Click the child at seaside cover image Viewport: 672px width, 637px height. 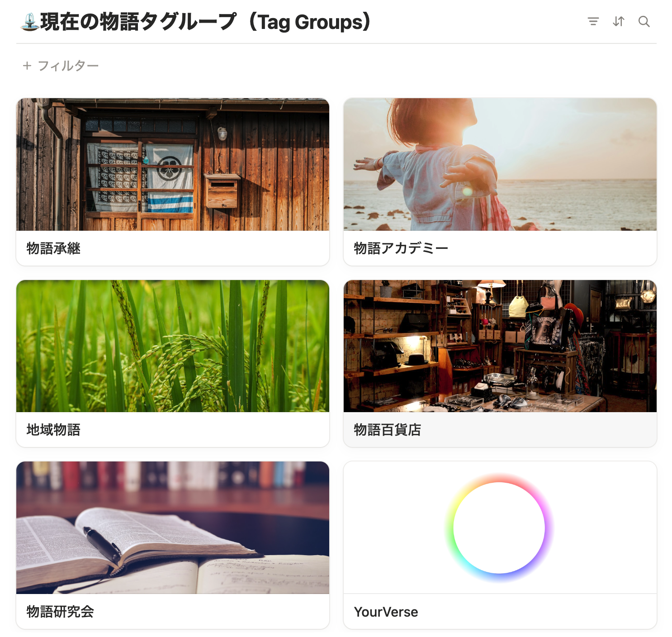[x=500, y=164]
